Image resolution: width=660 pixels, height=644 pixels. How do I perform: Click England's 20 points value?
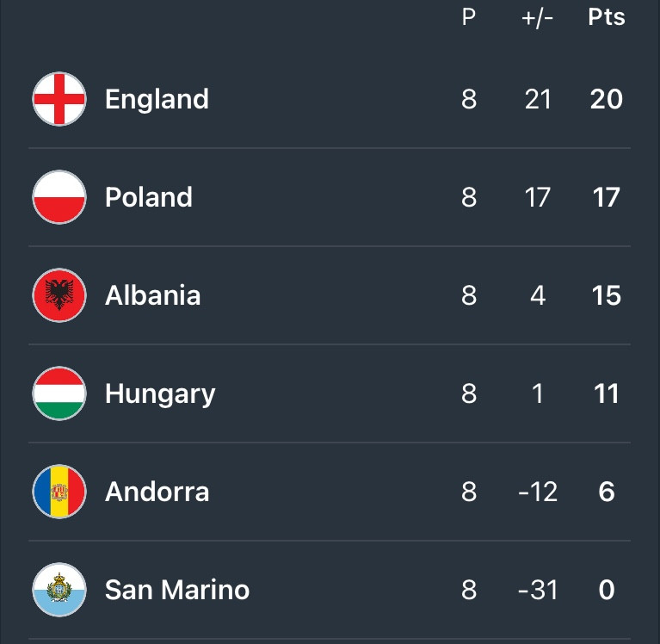coord(607,99)
